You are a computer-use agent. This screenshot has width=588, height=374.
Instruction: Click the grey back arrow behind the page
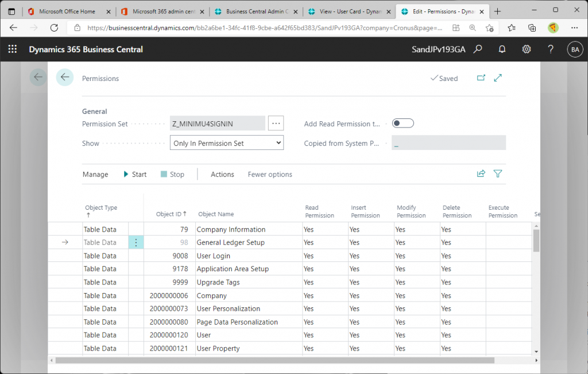click(38, 78)
